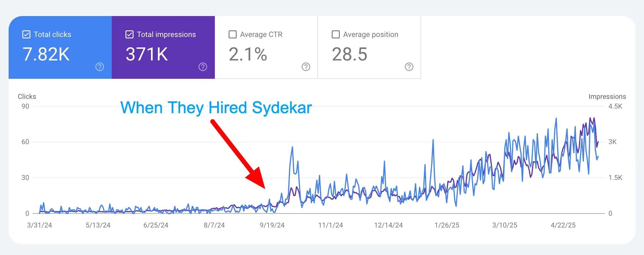644x255 pixels.
Task: Click the 90 clicks axis tick
Action: pyautogui.click(x=25, y=106)
